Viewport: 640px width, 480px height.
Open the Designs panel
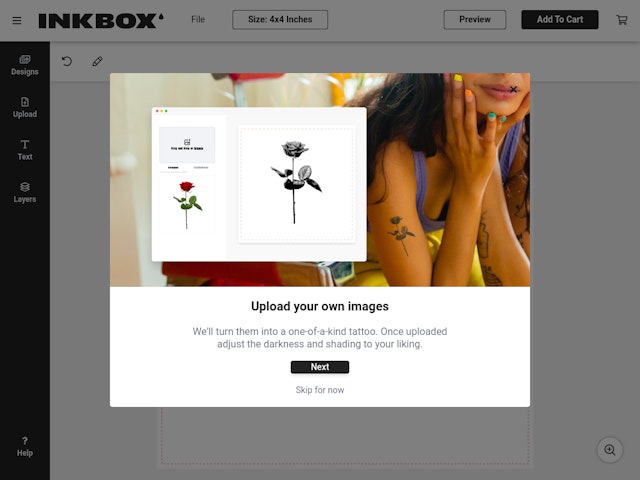(24, 65)
